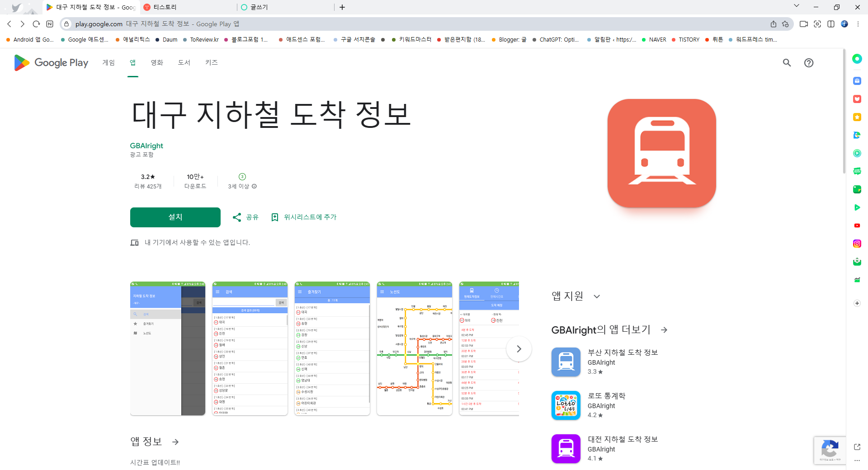Click the next arrow on the screenshot carousel
Viewport: 868px width, 470px height.
tap(519, 348)
